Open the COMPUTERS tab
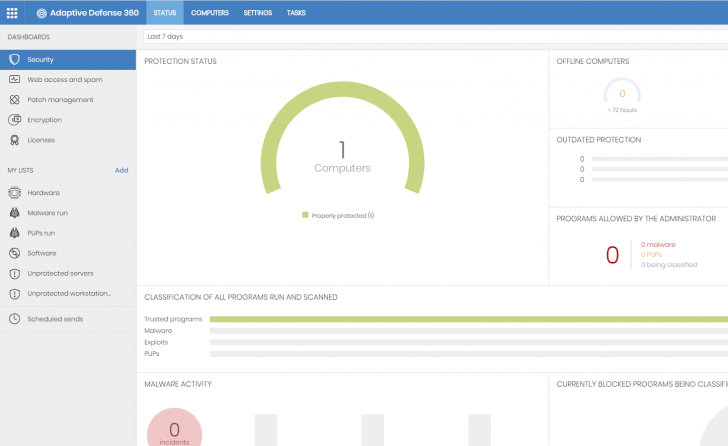The height and width of the screenshot is (446, 728). (x=210, y=13)
